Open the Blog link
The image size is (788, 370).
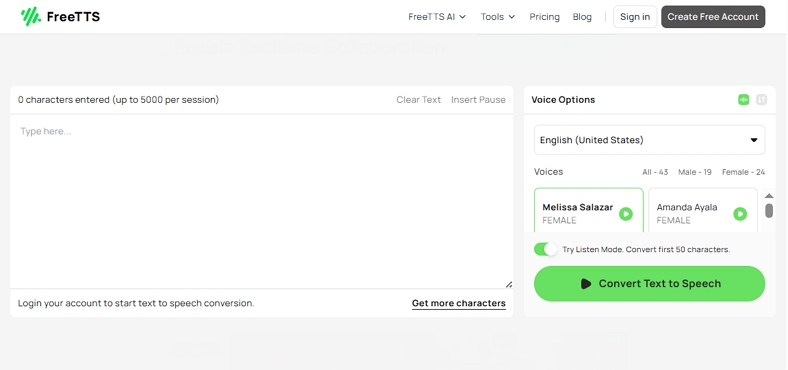click(x=582, y=17)
